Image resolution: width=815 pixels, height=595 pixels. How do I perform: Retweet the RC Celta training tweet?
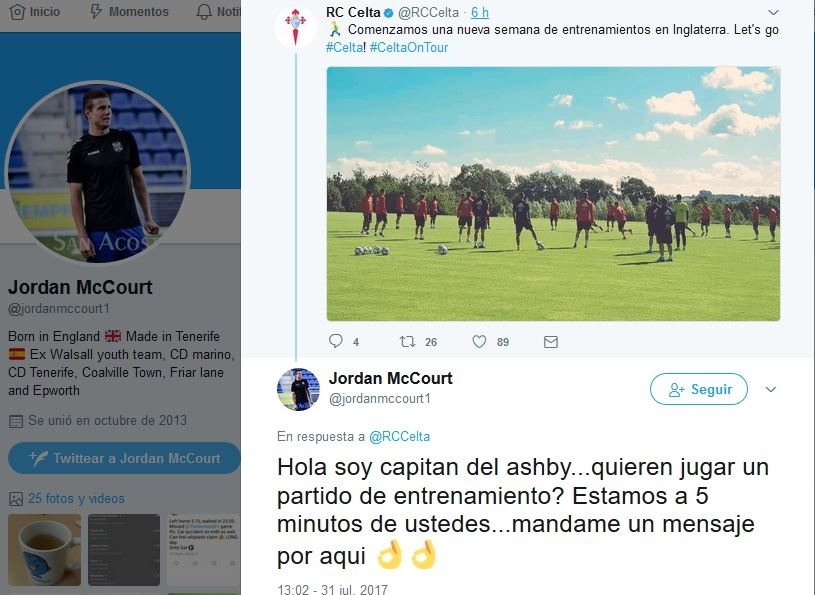tap(407, 341)
